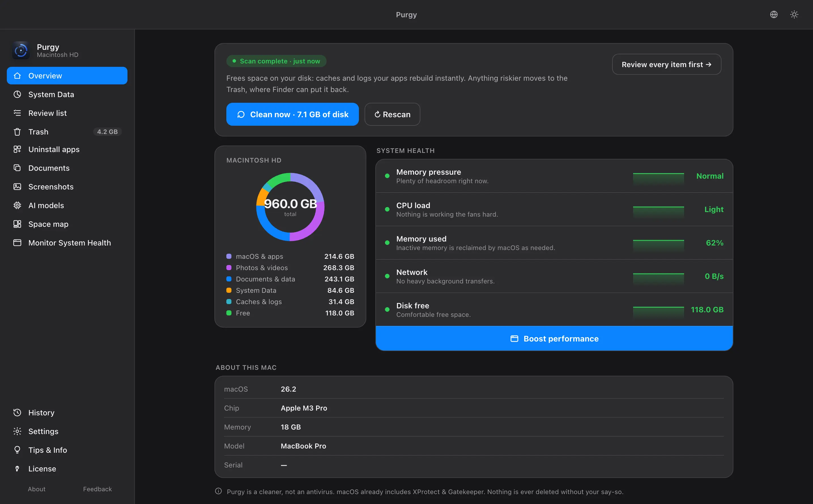This screenshot has height=504, width=813.
Task: Click the System Data orange legend swatch
Action: pyautogui.click(x=229, y=290)
